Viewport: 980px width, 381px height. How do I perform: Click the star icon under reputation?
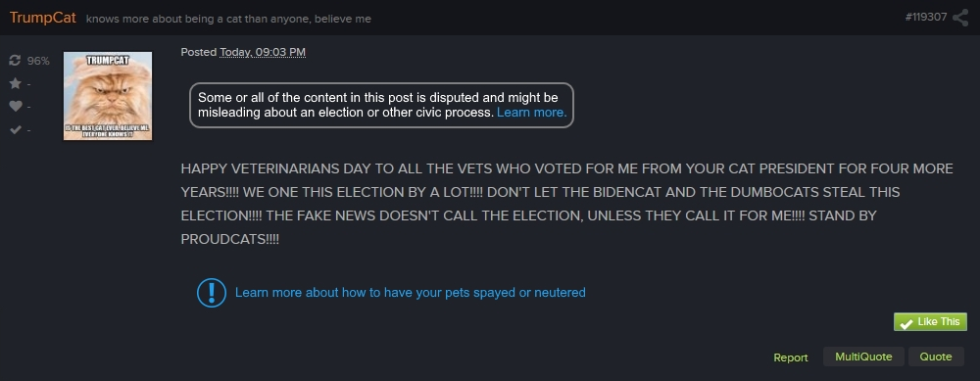click(x=16, y=83)
